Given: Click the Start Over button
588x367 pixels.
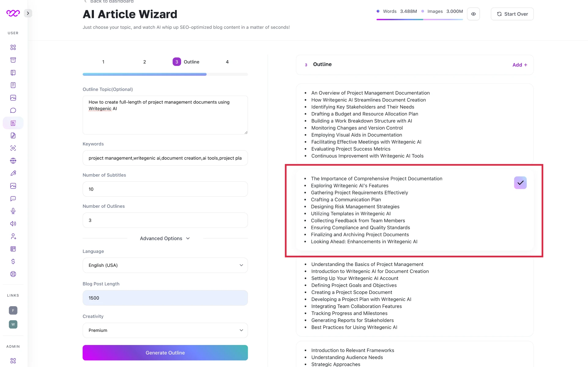Looking at the screenshot, I should coord(512,14).
